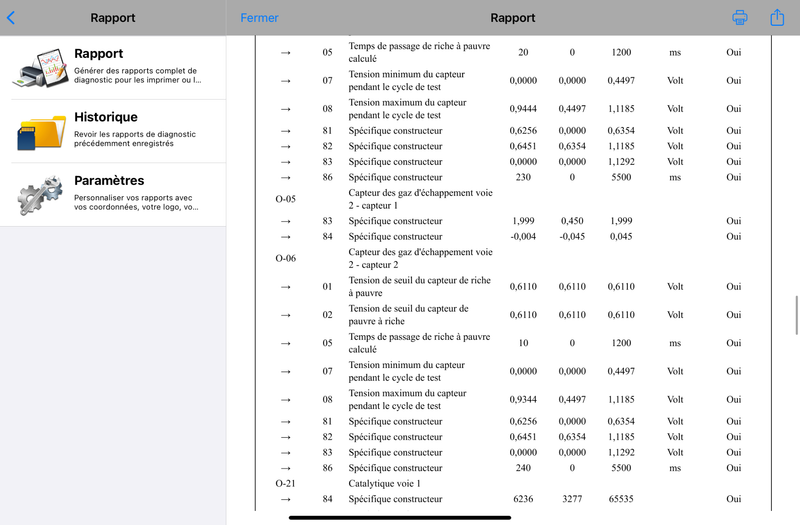
Task: Open the Paramètres menu entry title
Action: (109, 181)
